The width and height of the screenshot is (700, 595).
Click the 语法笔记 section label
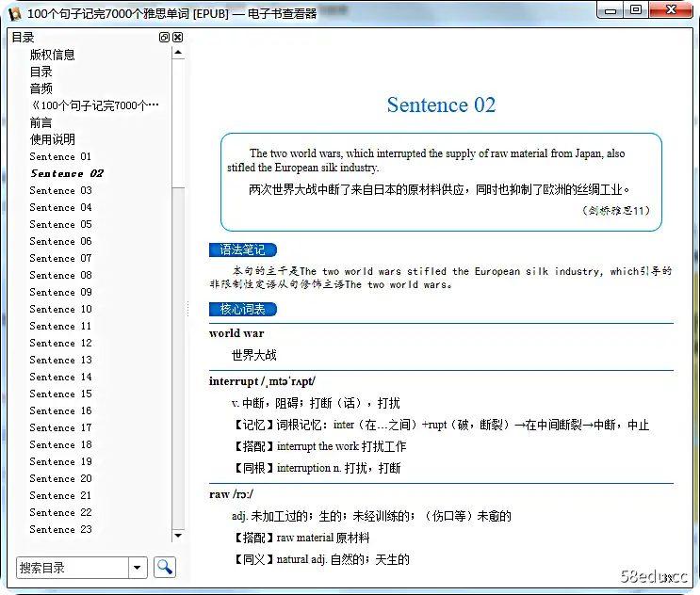click(x=243, y=249)
